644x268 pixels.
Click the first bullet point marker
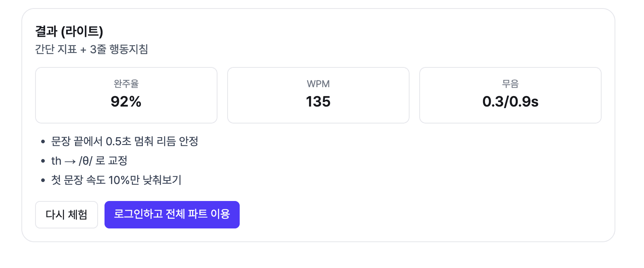(x=43, y=142)
